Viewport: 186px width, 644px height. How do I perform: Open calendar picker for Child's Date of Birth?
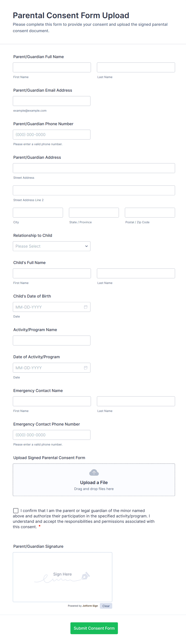(x=86, y=307)
